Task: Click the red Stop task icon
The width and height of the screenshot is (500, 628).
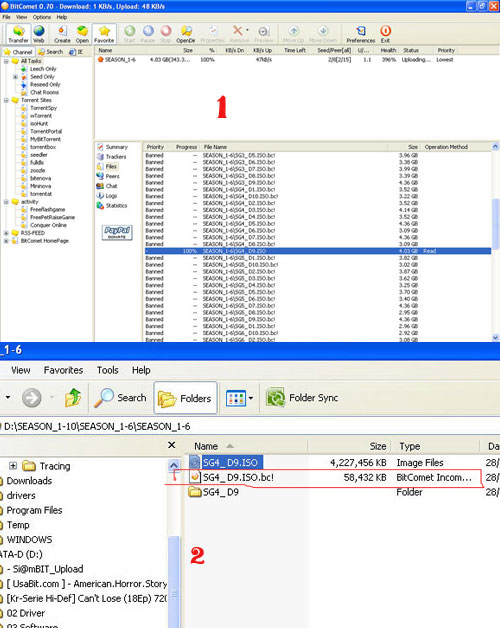Action: [x=166, y=34]
